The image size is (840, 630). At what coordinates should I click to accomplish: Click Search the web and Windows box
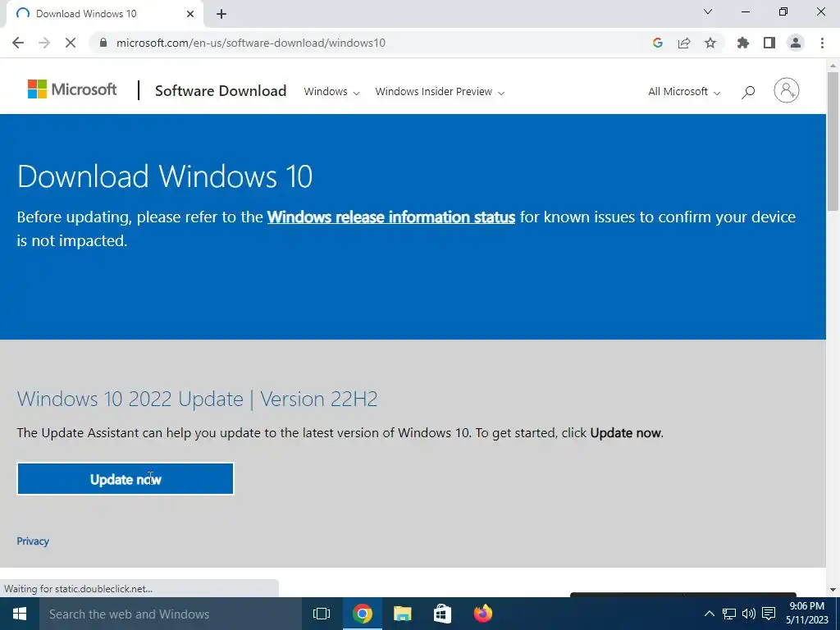click(171, 614)
